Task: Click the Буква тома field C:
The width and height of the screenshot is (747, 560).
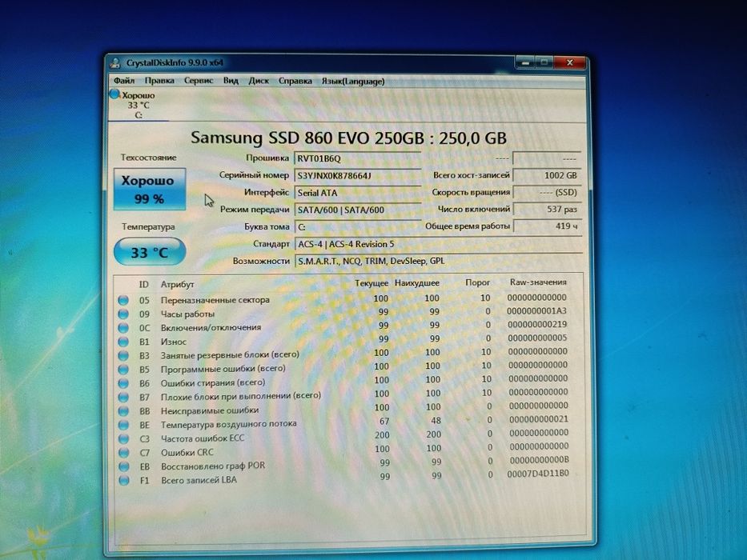Action: point(358,226)
